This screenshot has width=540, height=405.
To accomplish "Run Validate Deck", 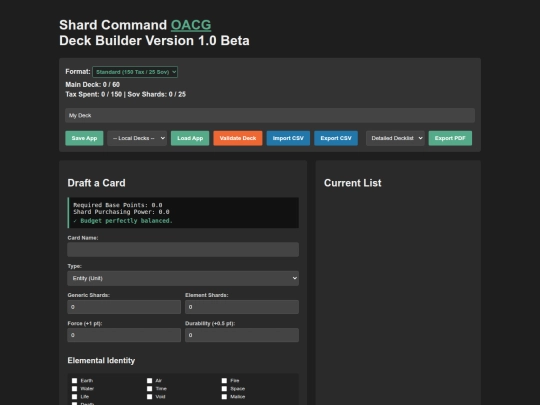I will (x=238, y=138).
